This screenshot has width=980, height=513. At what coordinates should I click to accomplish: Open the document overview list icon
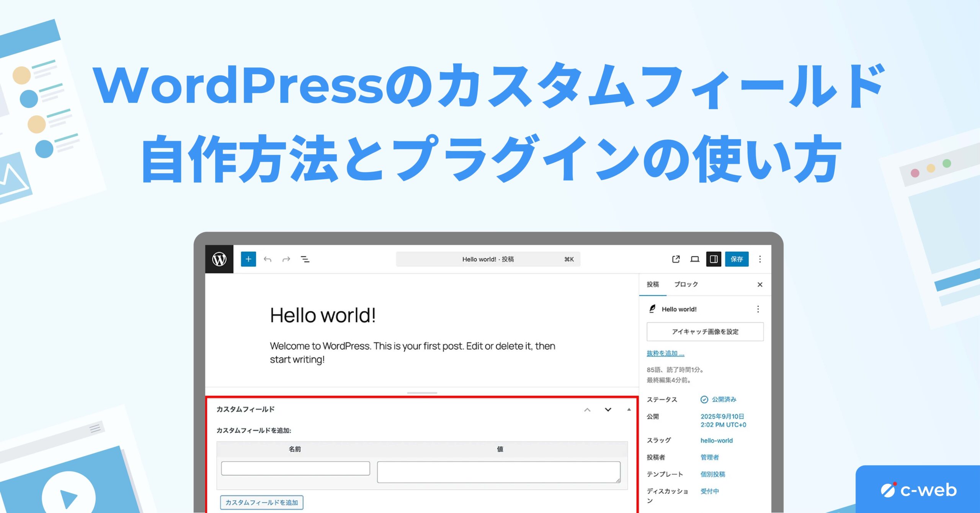(x=305, y=259)
